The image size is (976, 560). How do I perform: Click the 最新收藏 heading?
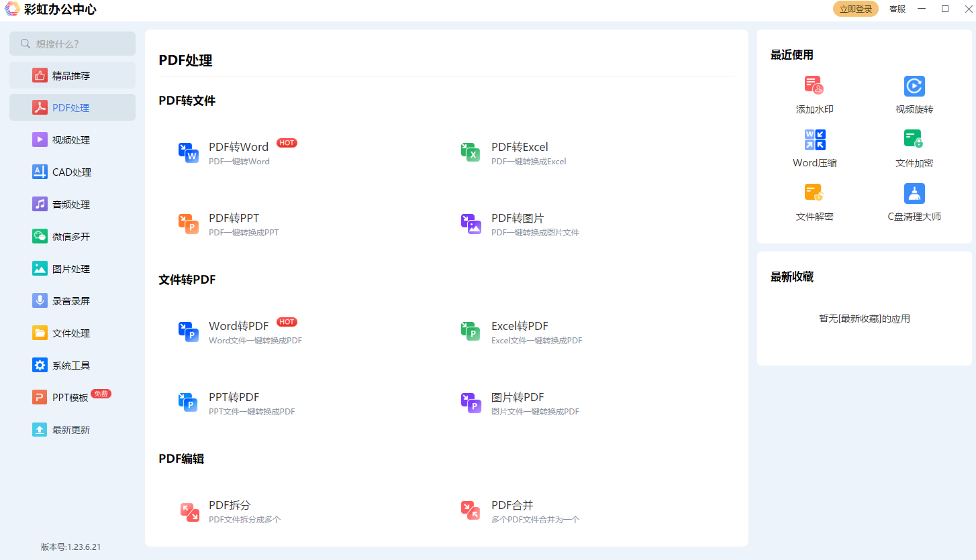(792, 277)
